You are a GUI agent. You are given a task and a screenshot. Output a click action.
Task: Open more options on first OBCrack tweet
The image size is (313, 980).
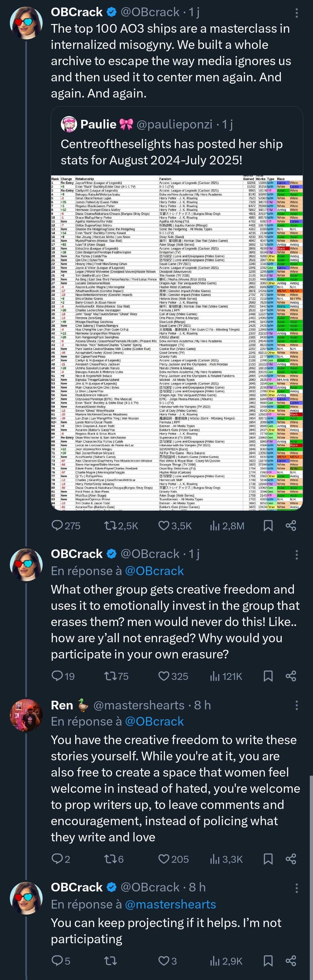[297, 13]
